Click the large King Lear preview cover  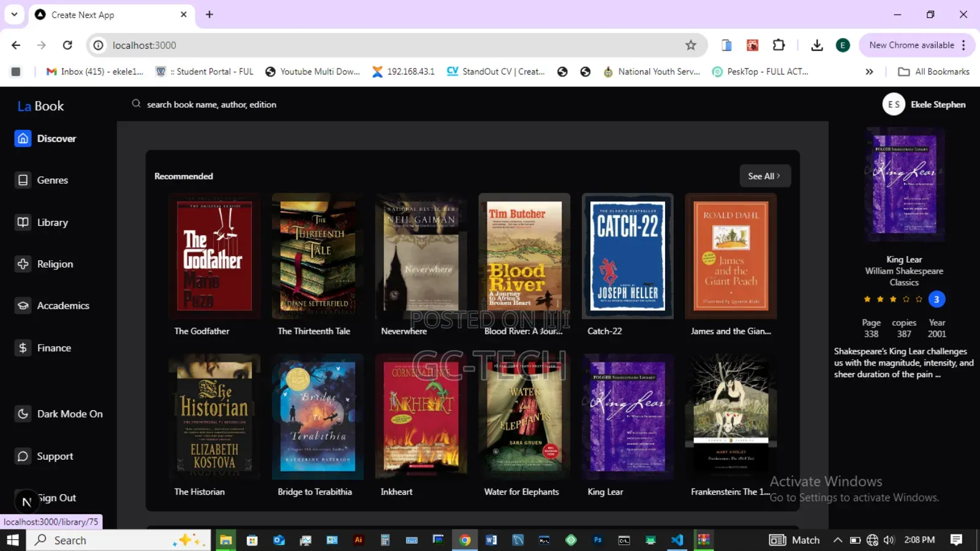[x=905, y=184]
